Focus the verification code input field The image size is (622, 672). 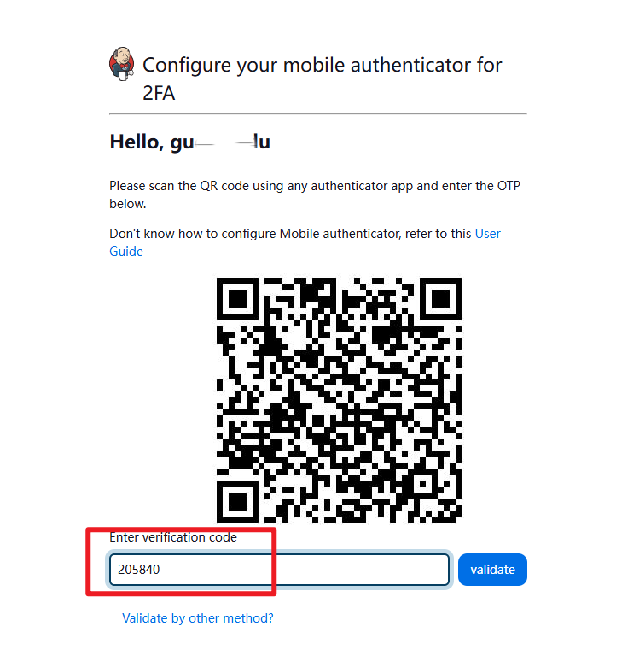coord(280,570)
